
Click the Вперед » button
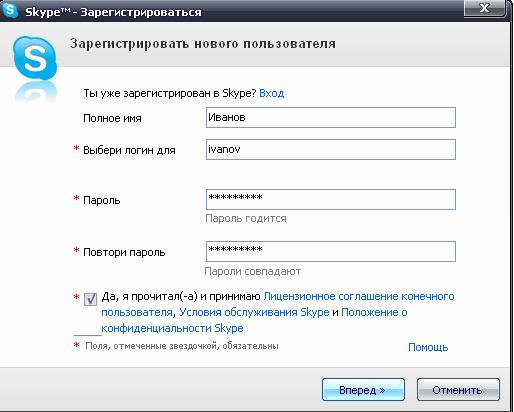[x=363, y=389]
